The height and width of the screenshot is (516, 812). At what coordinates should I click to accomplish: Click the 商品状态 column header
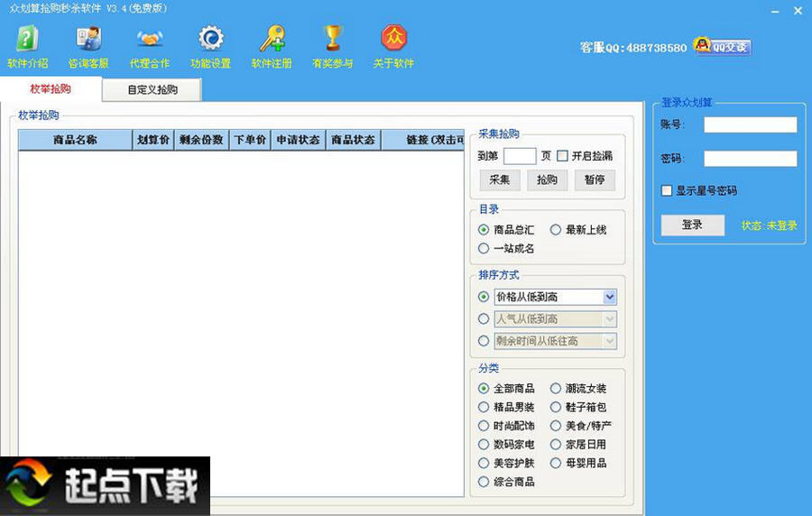(353, 140)
